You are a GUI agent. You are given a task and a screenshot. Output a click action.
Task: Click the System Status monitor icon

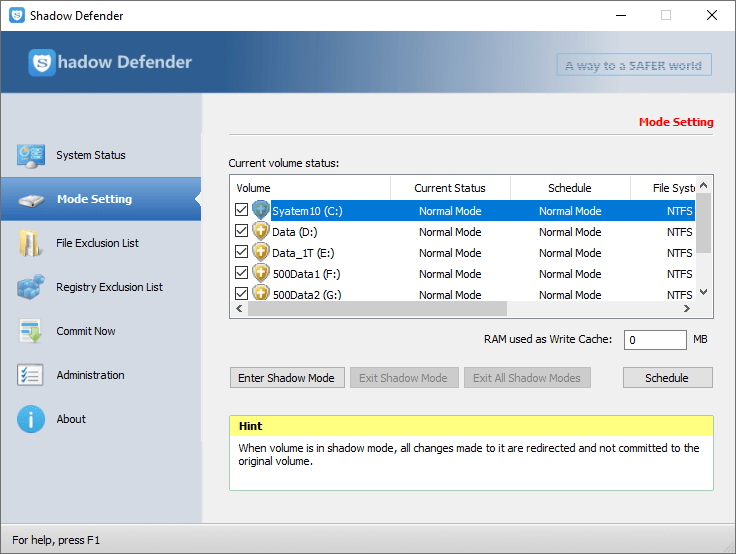[x=31, y=156]
